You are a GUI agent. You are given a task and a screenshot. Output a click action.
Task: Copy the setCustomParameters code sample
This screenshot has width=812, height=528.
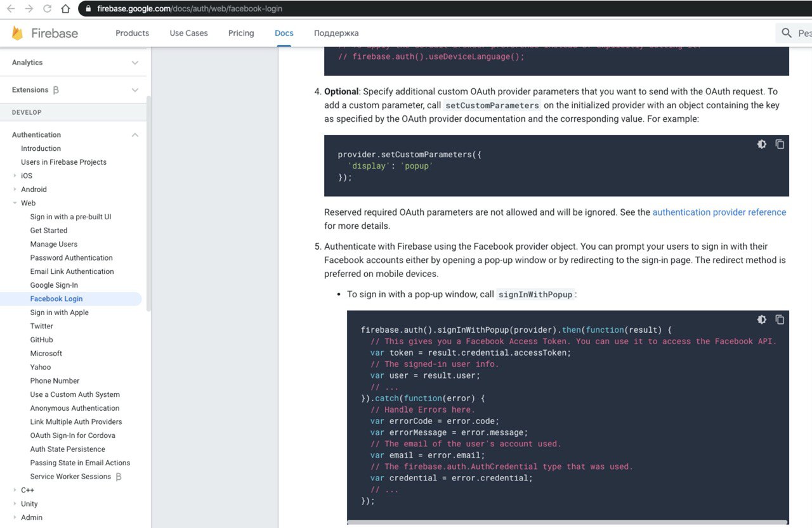(x=780, y=144)
